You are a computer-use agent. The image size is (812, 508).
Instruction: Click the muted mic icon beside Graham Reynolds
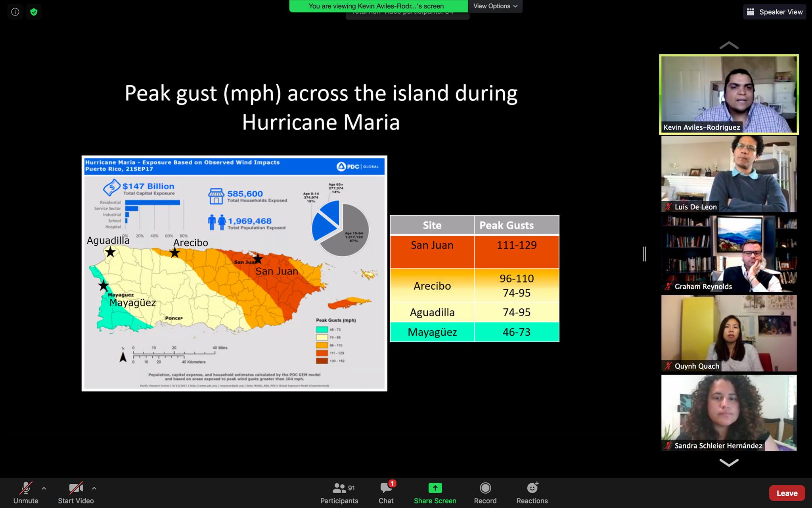click(x=668, y=287)
